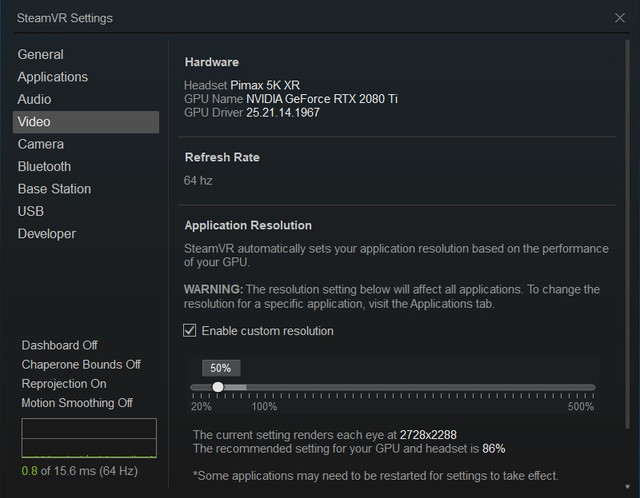The width and height of the screenshot is (640, 498).
Task: Open Audio settings
Action: click(x=34, y=99)
